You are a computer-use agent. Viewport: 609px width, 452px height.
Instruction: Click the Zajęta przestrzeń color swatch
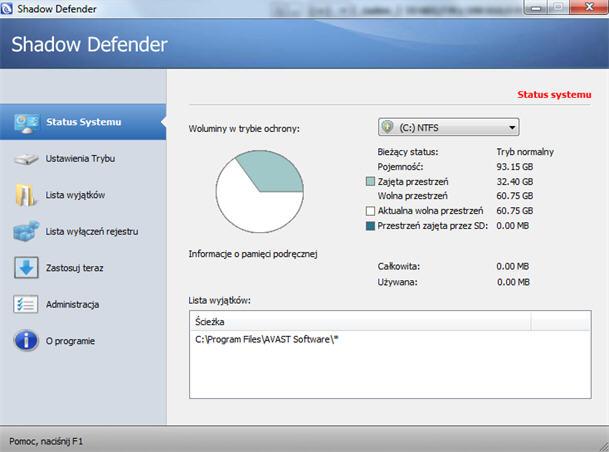[371, 181]
